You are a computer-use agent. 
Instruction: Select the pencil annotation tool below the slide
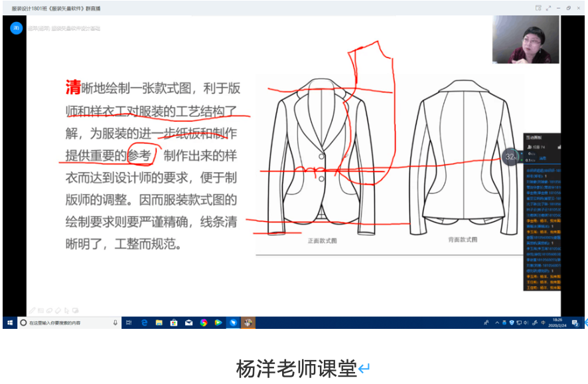tap(32, 310)
